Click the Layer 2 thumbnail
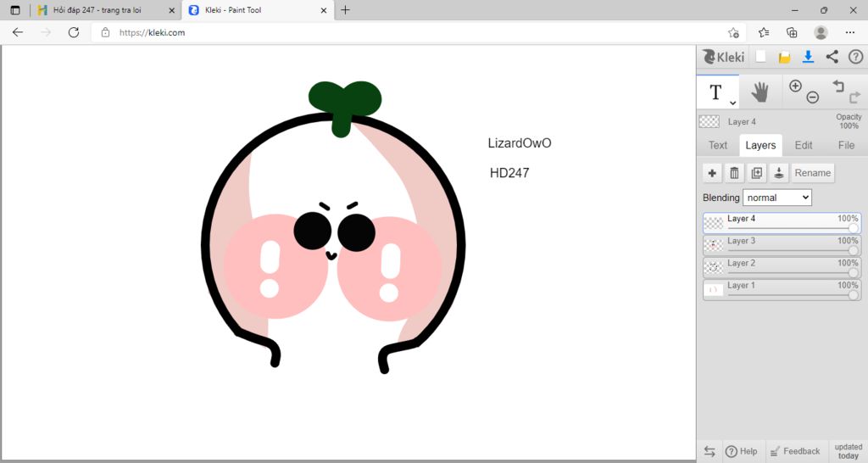 [x=714, y=267]
